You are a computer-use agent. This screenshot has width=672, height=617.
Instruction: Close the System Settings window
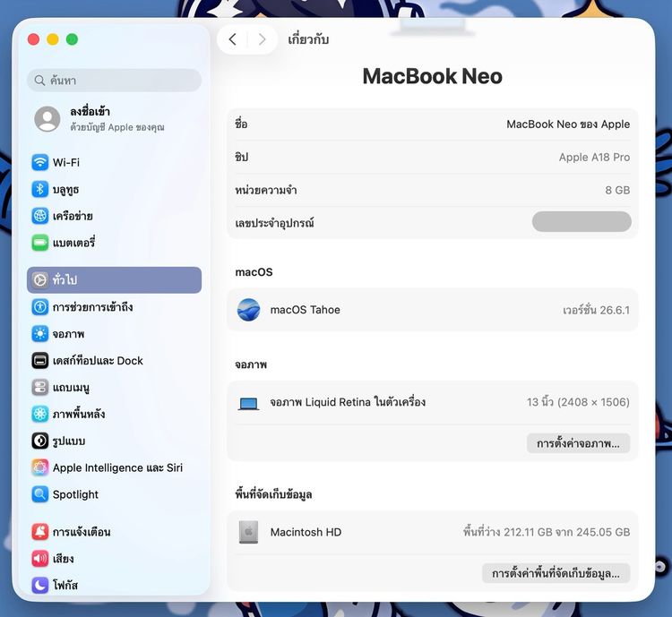tap(33, 39)
